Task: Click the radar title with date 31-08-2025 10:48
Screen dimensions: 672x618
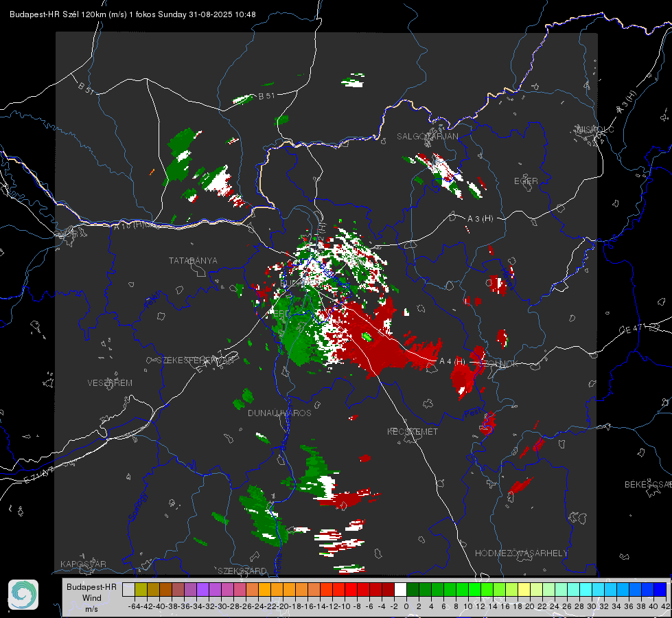Action: pos(132,14)
